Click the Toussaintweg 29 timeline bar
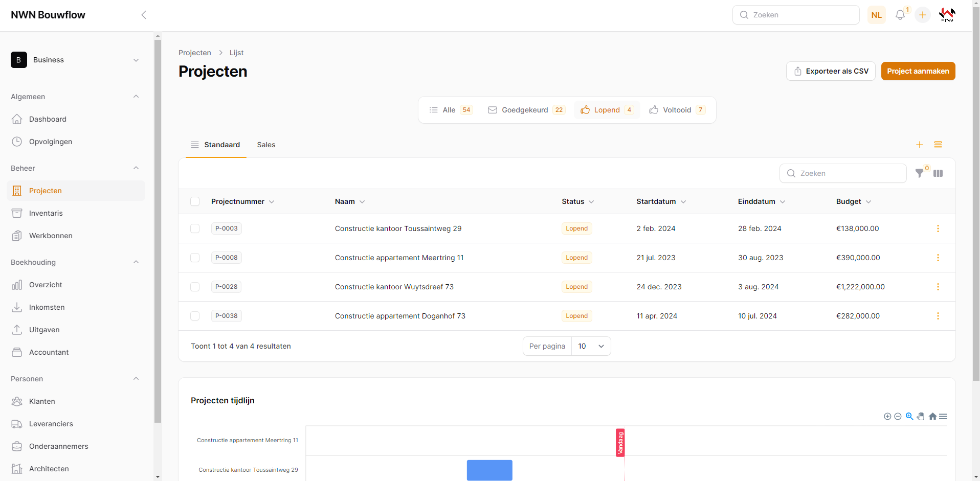This screenshot has width=980, height=481. click(x=489, y=470)
